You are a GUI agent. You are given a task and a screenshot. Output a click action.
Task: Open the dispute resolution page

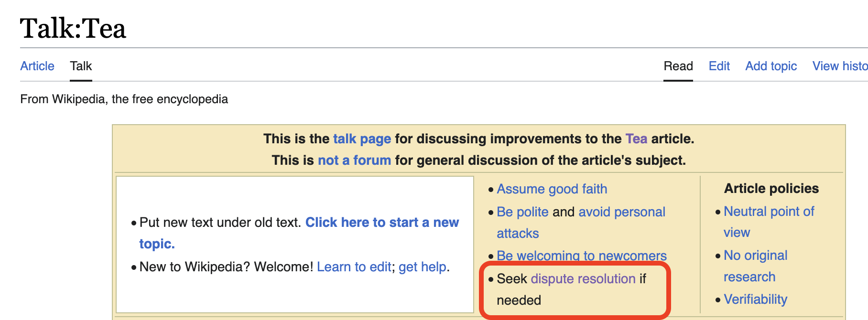pyautogui.click(x=582, y=279)
